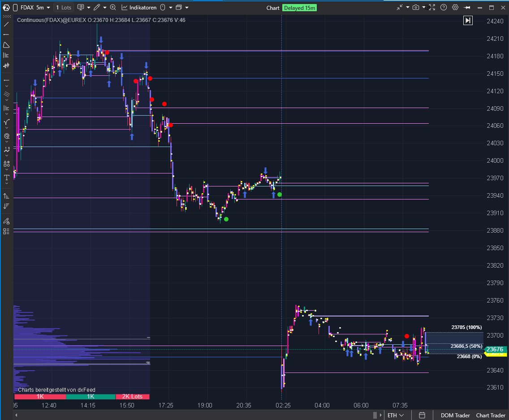
Task: Take a chart screenshot with camera icon
Action: [x=416, y=8]
